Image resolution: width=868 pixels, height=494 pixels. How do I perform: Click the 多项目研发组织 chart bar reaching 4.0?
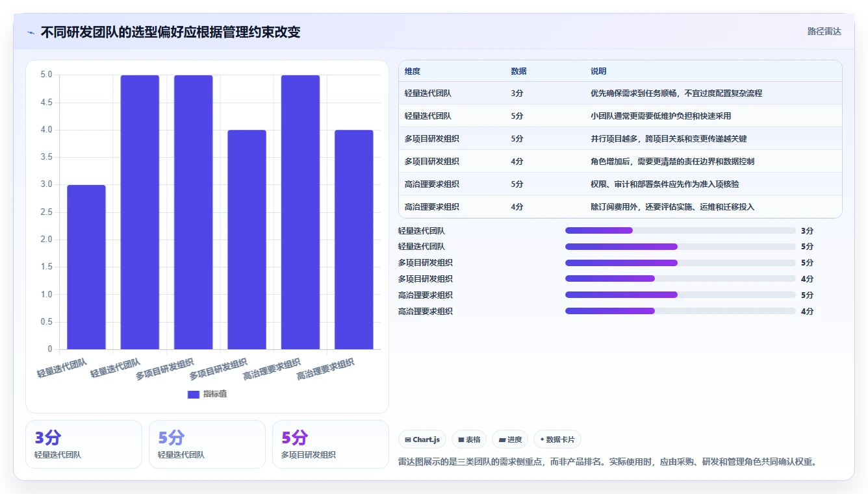tap(247, 240)
